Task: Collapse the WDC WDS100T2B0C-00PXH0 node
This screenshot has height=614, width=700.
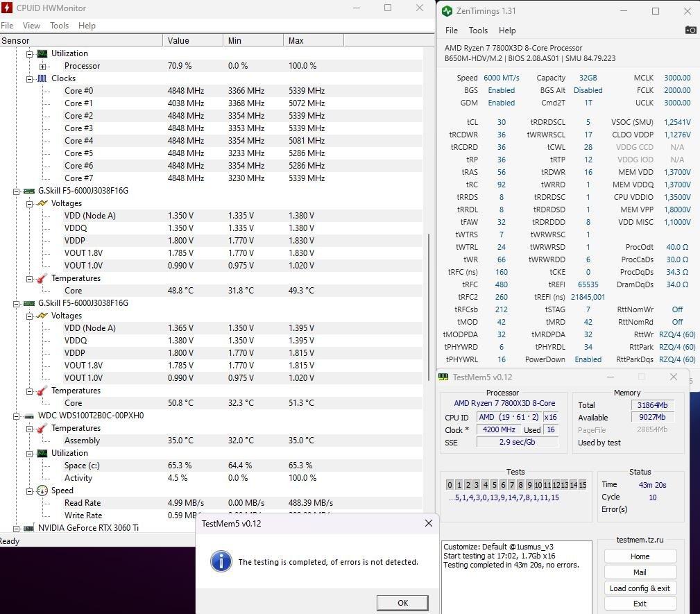Action: click(17, 417)
